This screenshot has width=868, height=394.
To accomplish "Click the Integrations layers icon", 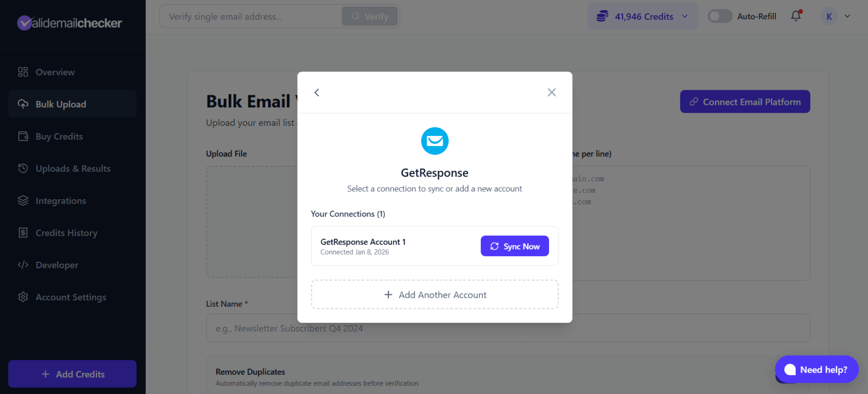I will pos(23,200).
